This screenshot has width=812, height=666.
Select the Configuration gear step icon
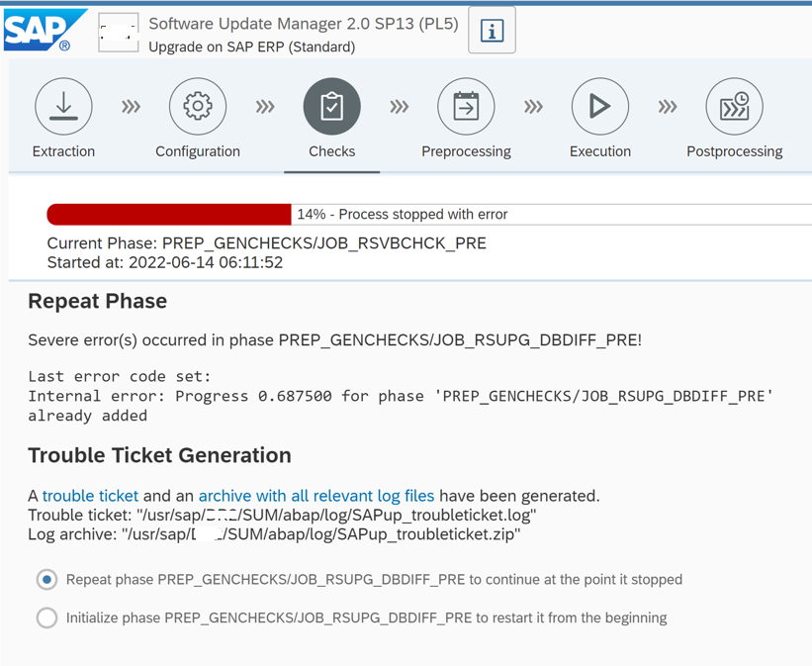[x=198, y=106]
